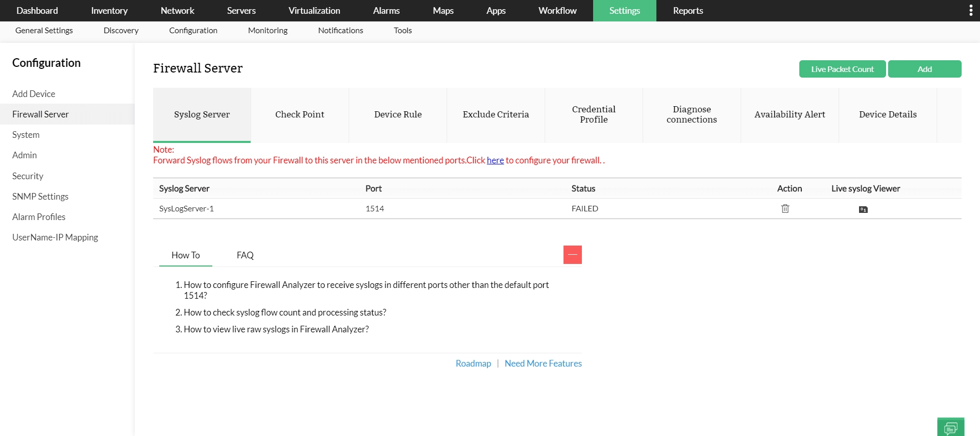980x436 pixels.
Task: Click the Live syslog Viewer column header
Action: 866,188
